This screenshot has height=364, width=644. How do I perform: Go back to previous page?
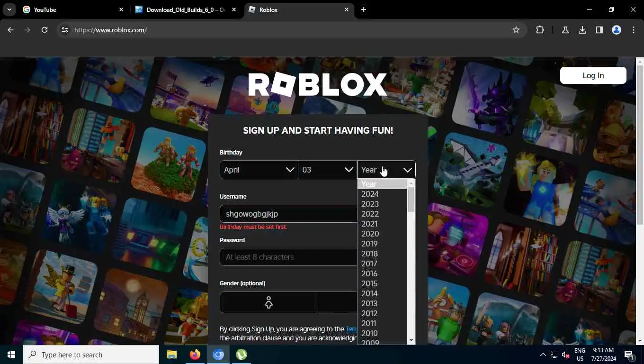10,30
